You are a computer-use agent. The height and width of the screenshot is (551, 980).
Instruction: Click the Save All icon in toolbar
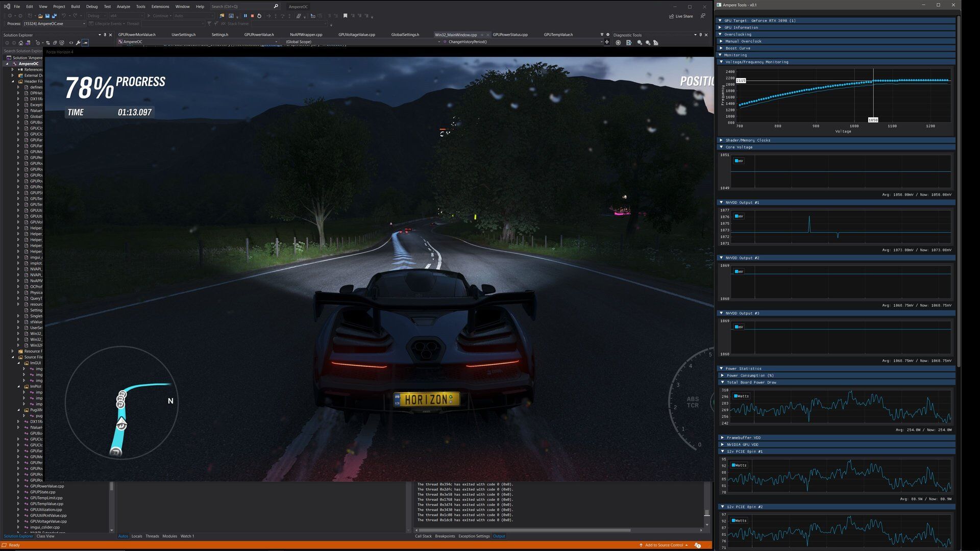click(54, 16)
